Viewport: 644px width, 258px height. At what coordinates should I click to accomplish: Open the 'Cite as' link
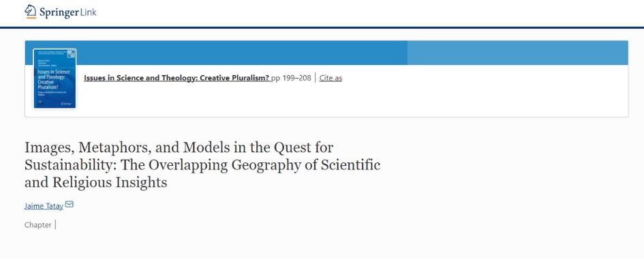click(x=331, y=78)
